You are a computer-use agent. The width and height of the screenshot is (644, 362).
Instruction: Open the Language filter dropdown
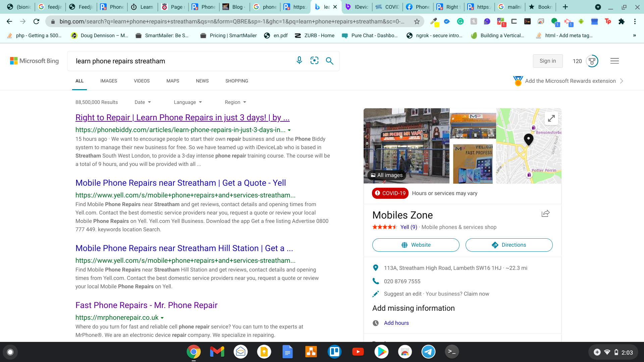pos(188,102)
